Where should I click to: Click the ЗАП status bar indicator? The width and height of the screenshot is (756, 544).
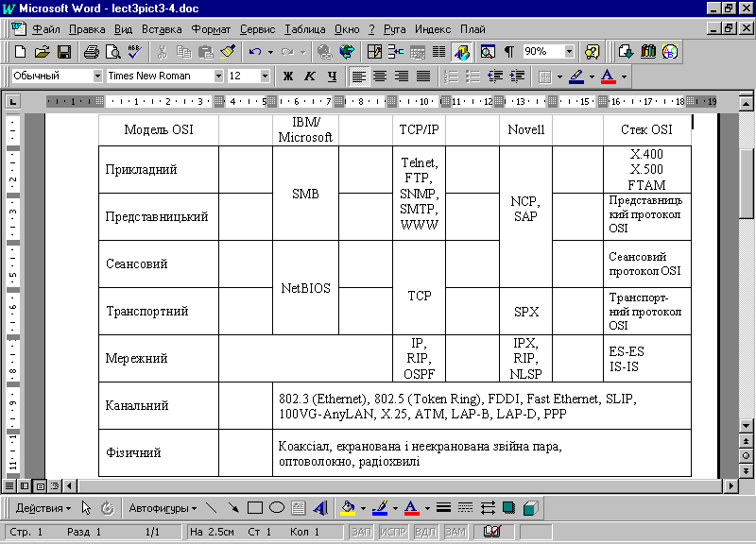click(361, 532)
